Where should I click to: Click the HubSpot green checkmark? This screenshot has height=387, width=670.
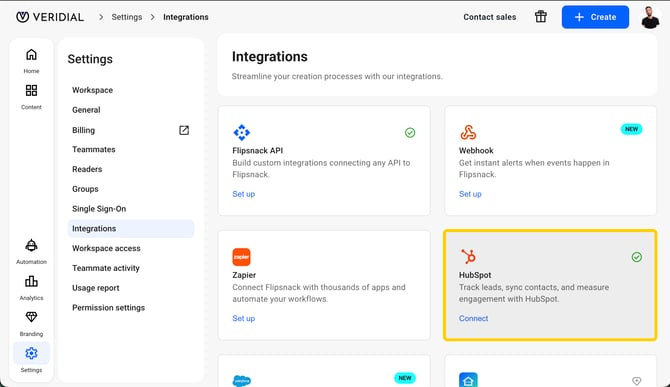click(x=637, y=257)
